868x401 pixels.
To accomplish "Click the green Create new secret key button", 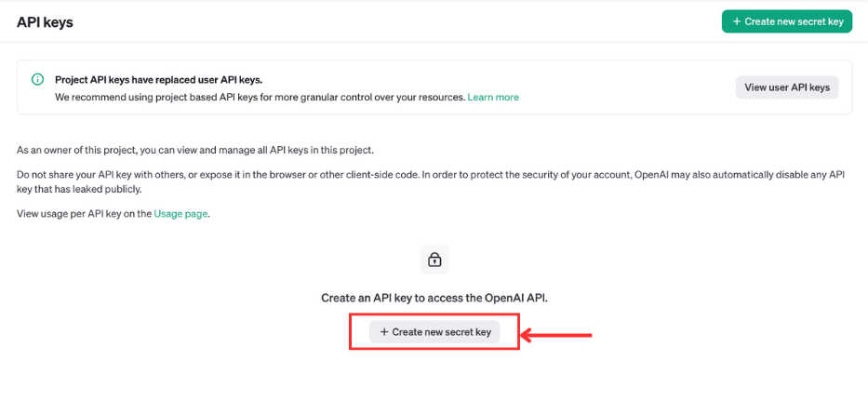I will pos(786,21).
